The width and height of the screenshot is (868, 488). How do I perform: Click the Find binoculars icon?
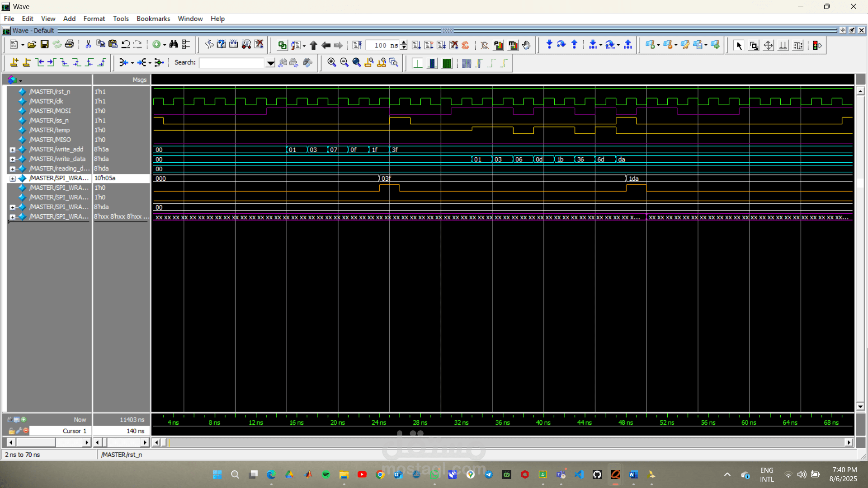(174, 45)
